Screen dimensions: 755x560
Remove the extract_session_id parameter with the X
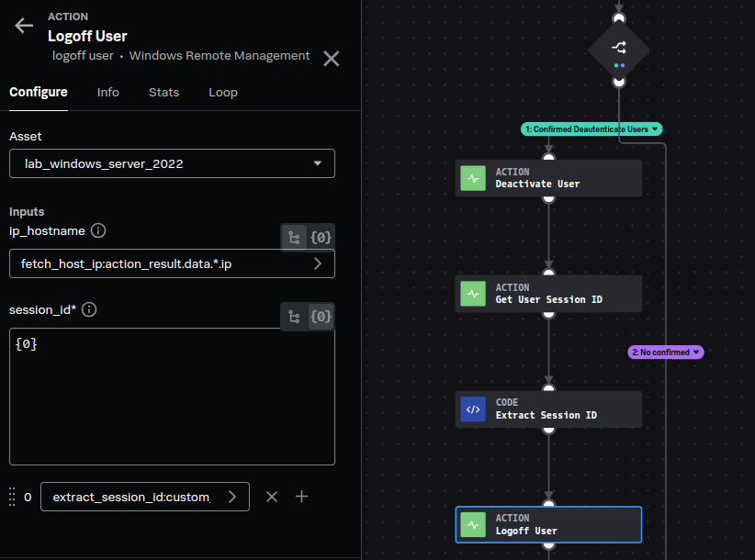click(x=272, y=497)
